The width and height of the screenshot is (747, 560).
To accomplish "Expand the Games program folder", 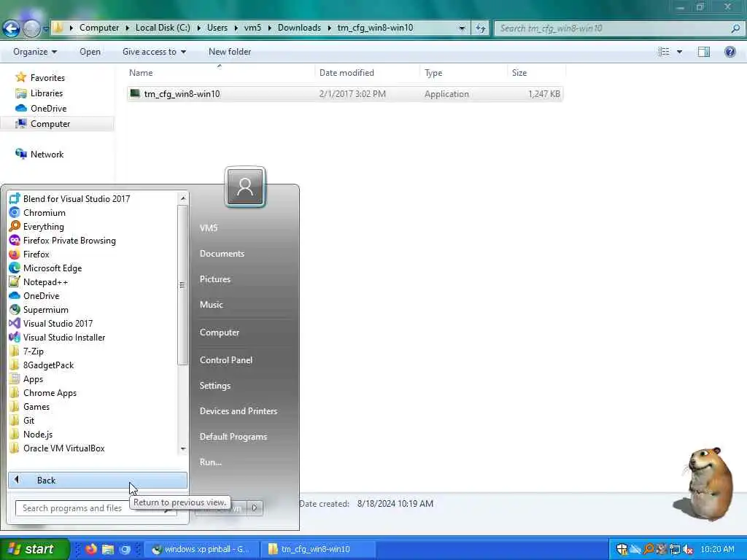I will [36, 406].
